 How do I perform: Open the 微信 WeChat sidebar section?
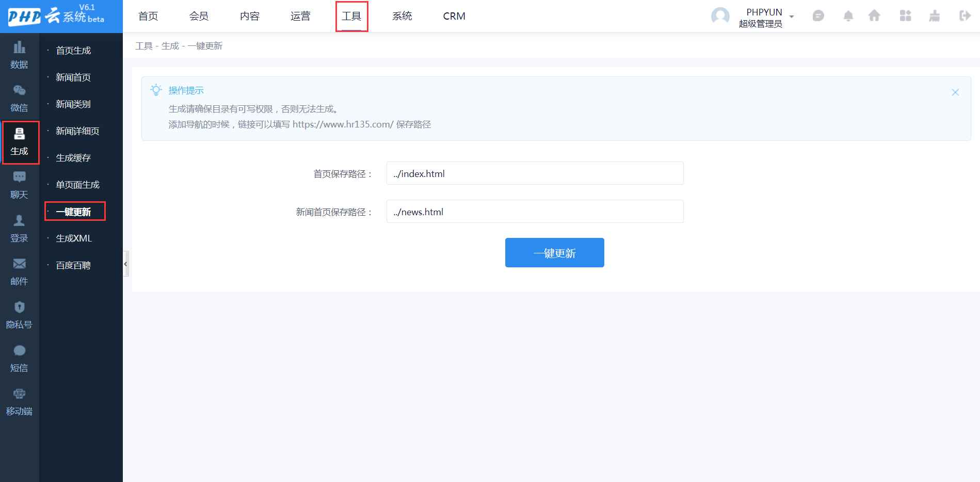(x=19, y=98)
